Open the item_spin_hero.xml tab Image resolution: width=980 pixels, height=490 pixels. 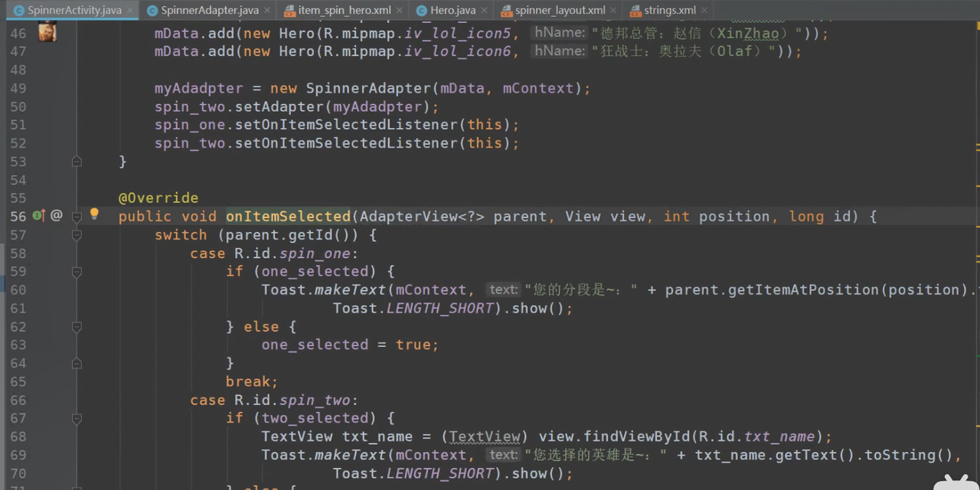click(x=344, y=11)
